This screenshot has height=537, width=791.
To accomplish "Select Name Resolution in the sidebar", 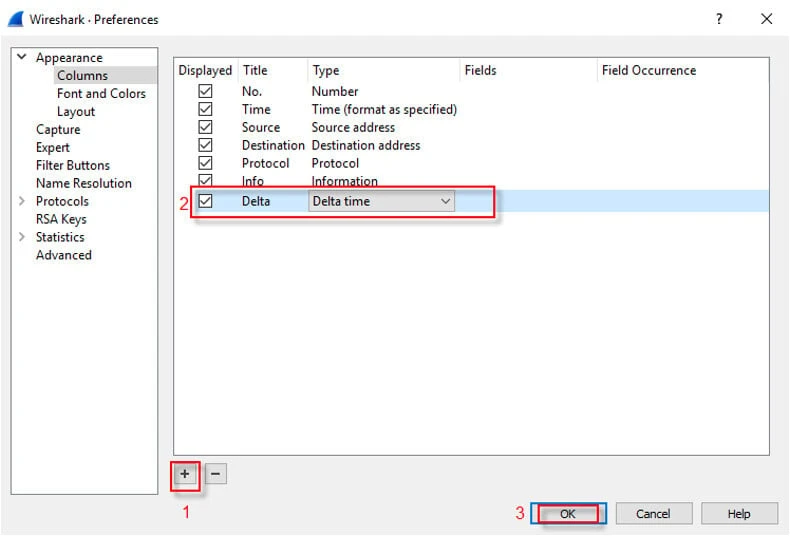I will click(x=83, y=183).
